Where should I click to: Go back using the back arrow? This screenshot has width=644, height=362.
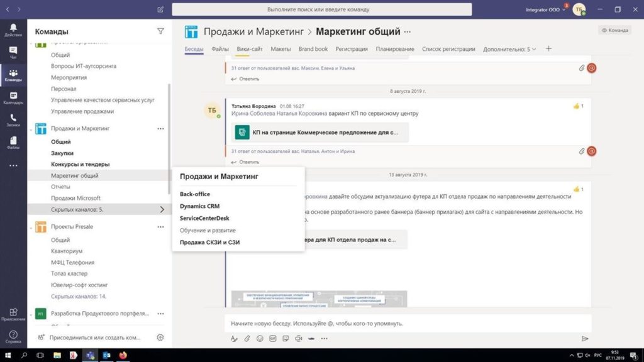coord(8,9)
